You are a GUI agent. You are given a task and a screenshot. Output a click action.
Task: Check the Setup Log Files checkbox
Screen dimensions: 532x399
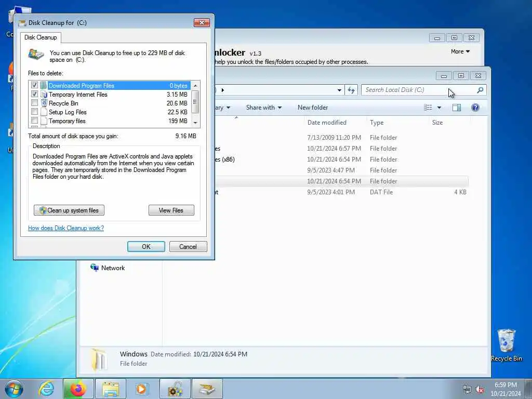click(34, 112)
